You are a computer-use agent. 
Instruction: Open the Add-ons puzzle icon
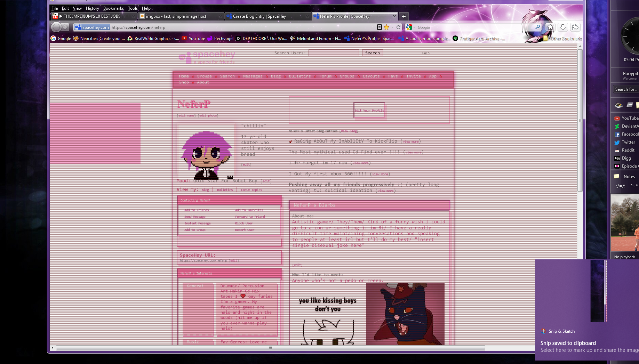tap(575, 27)
